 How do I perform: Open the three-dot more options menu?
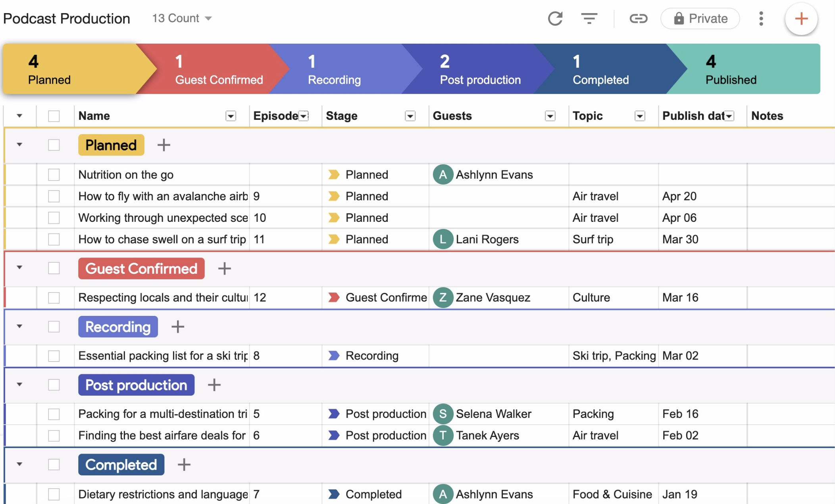(x=761, y=19)
